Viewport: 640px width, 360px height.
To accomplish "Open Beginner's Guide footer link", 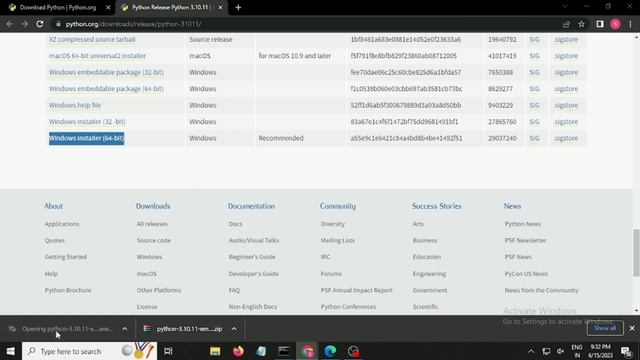I will click(252, 257).
